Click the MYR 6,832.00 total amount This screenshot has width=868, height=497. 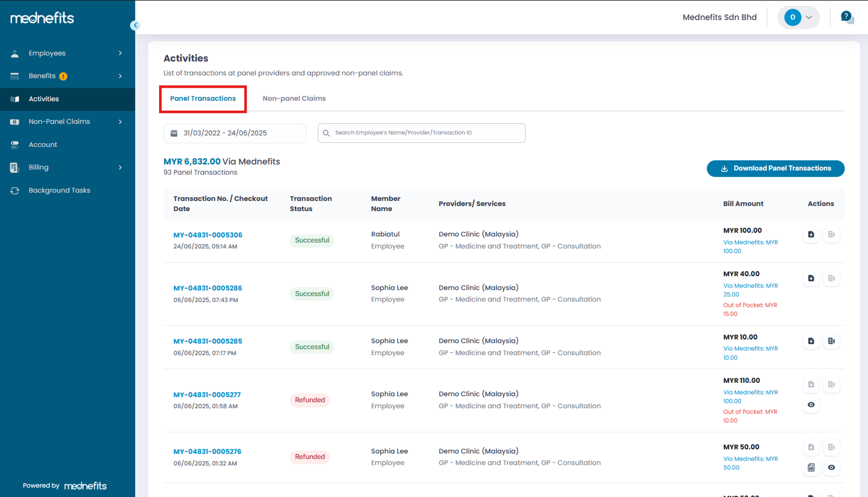pyautogui.click(x=192, y=162)
